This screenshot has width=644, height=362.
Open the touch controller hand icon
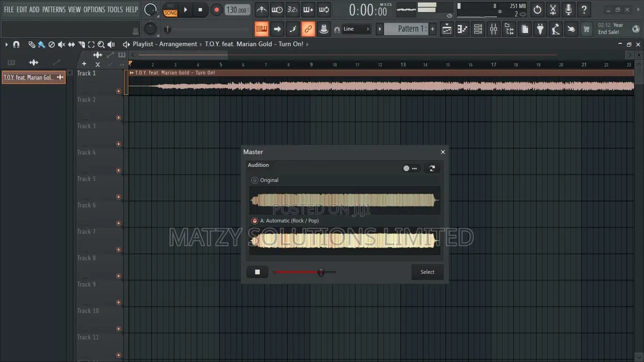(571, 29)
